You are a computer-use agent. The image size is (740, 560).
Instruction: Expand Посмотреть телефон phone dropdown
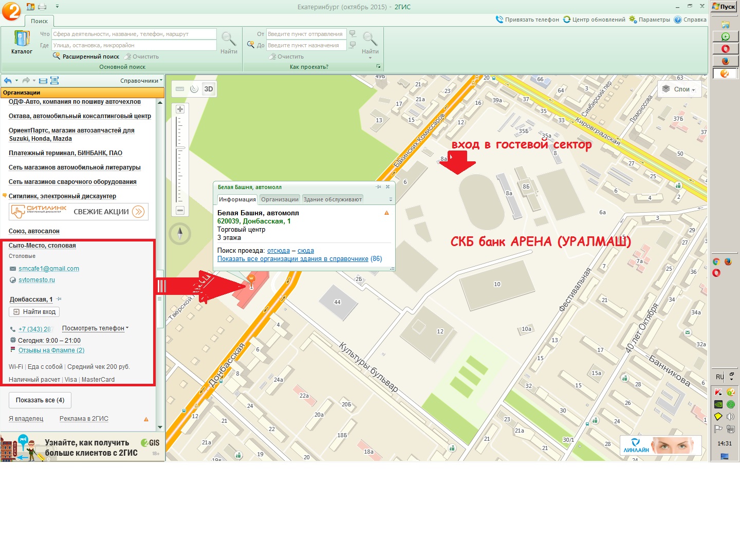(x=95, y=328)
